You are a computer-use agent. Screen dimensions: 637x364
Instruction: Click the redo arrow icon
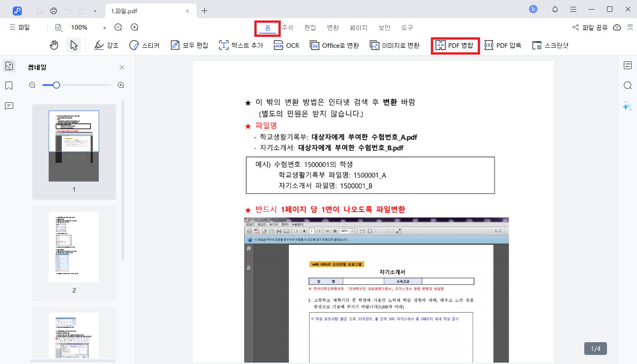tap(81, 11)
